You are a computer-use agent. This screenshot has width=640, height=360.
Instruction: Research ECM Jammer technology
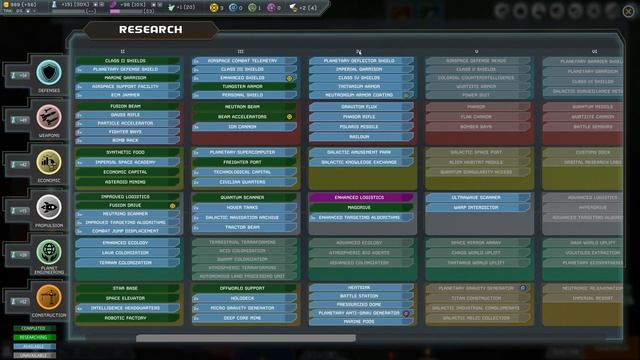(128, 95)
